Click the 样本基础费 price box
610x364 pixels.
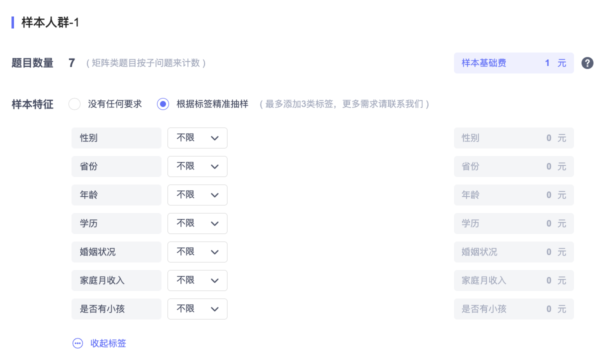[513, 63]
